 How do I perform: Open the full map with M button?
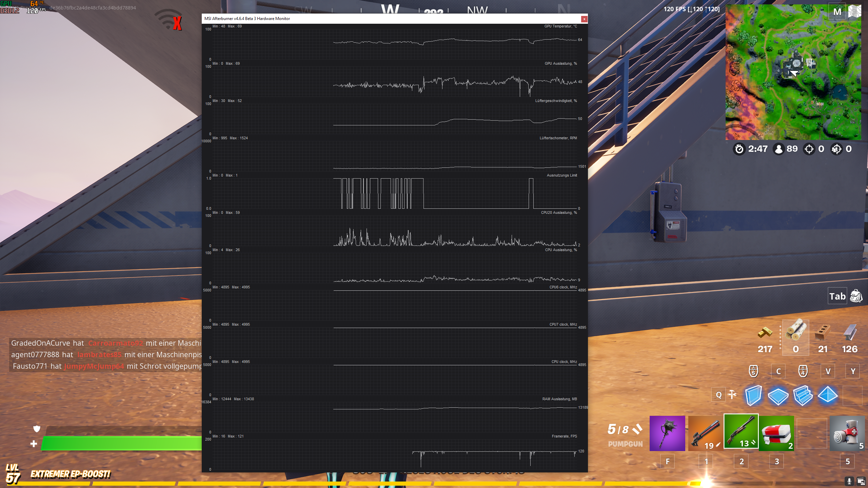pyautogui.click(x=837, y=12)
